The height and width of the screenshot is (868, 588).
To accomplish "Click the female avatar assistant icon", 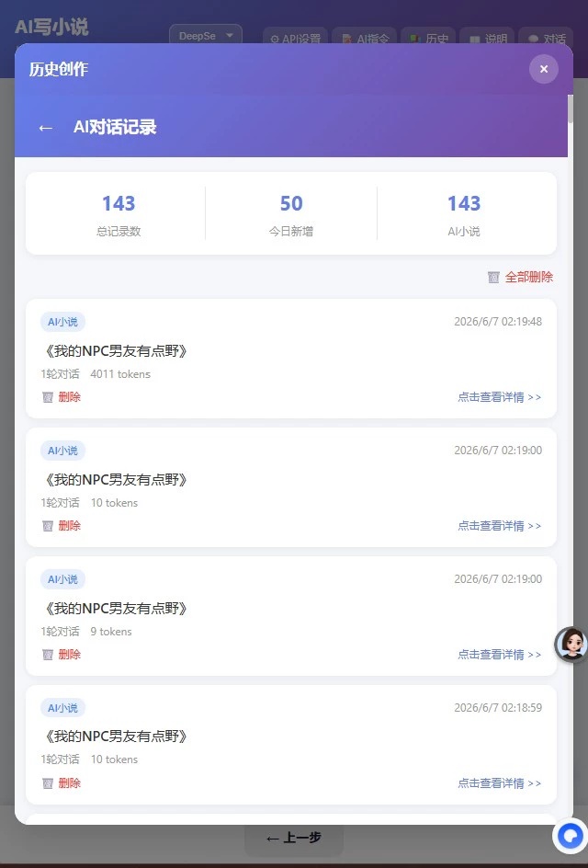I will pos(571,644).
